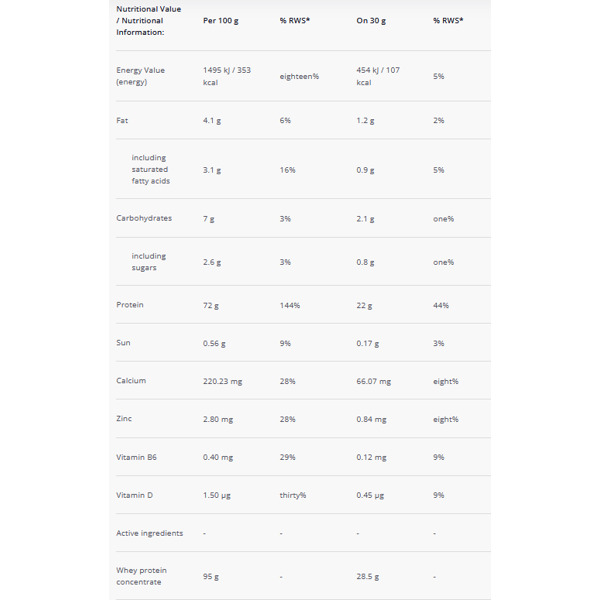Click the Vitamin D row label
Image resolution: width=600 pixels, height=600 pixels.
(x=135, y=495)
